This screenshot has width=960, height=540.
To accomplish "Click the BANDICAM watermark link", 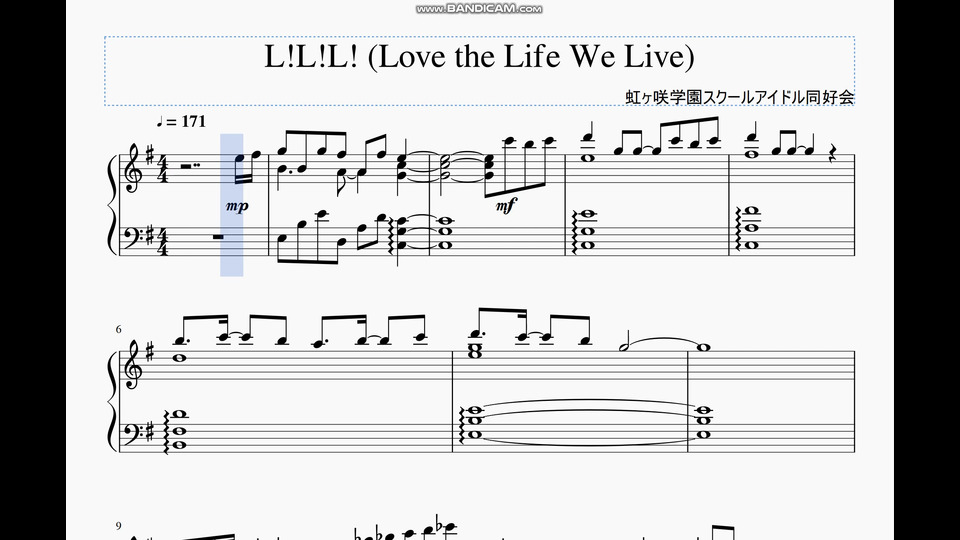I will (479, 9).
